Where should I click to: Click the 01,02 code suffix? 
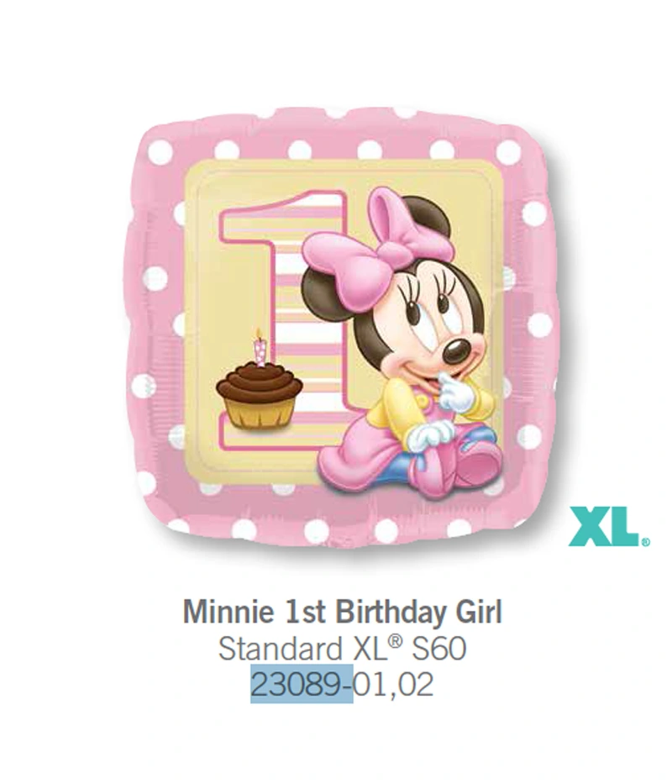point(393,685)
